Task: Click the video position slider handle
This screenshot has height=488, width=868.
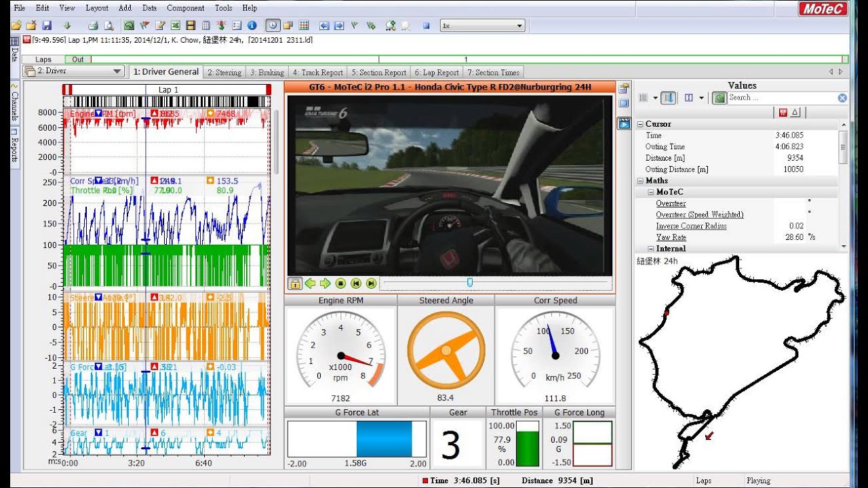Action: click(469, 283)
